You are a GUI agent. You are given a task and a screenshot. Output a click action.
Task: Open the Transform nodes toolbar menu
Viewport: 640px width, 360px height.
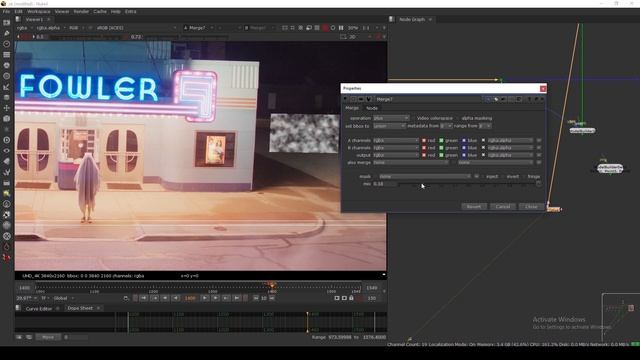(x=7, y=108)
